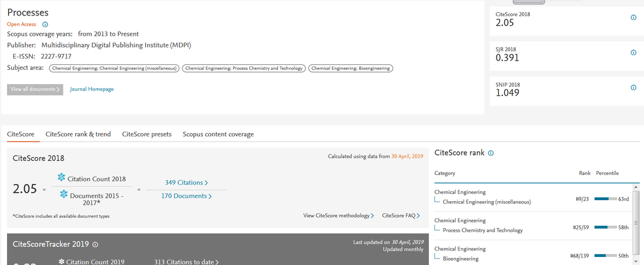Click the CiteScoreTracker 2019 info icon

coord(95,245)
